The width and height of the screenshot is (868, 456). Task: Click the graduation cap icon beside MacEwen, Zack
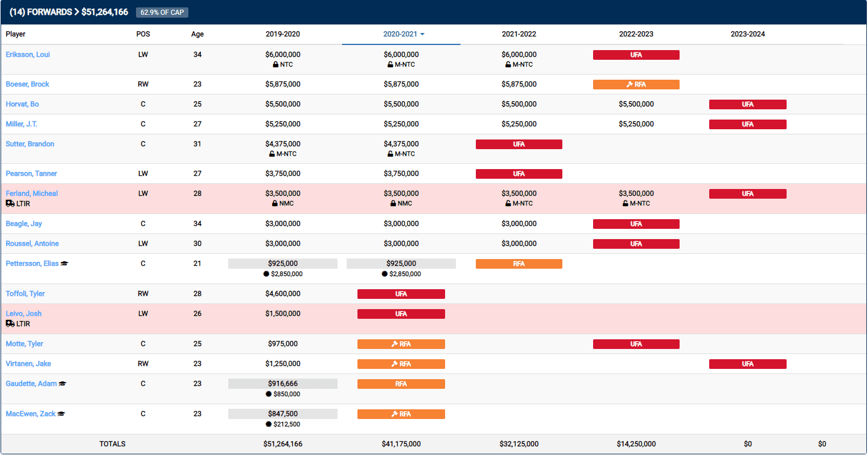[x=61, y=414]
